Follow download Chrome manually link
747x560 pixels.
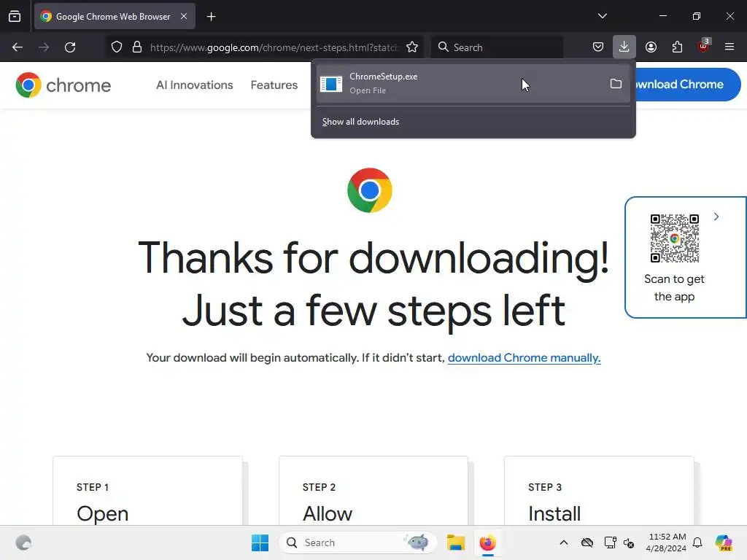point(524,357)
